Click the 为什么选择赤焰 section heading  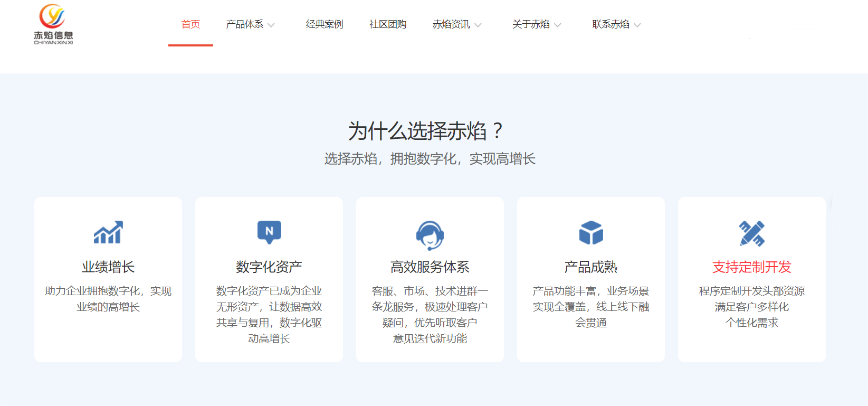[x=425, y=131]
